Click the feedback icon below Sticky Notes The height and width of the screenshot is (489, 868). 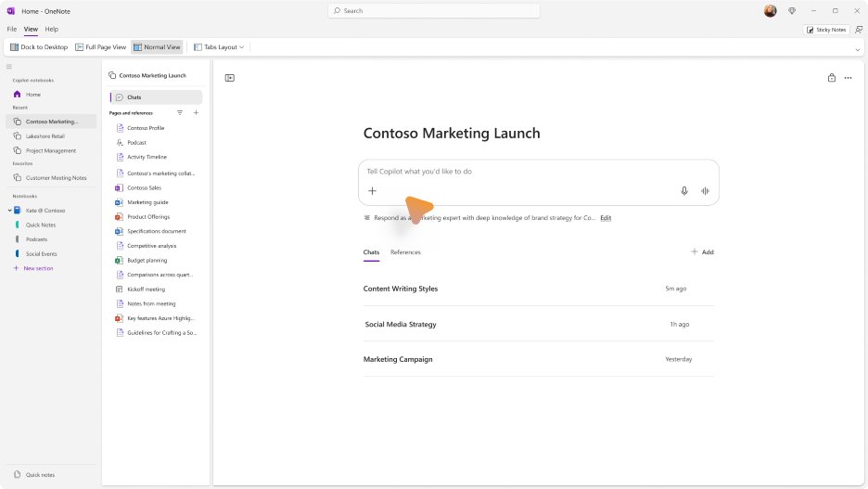coord(859,30)
